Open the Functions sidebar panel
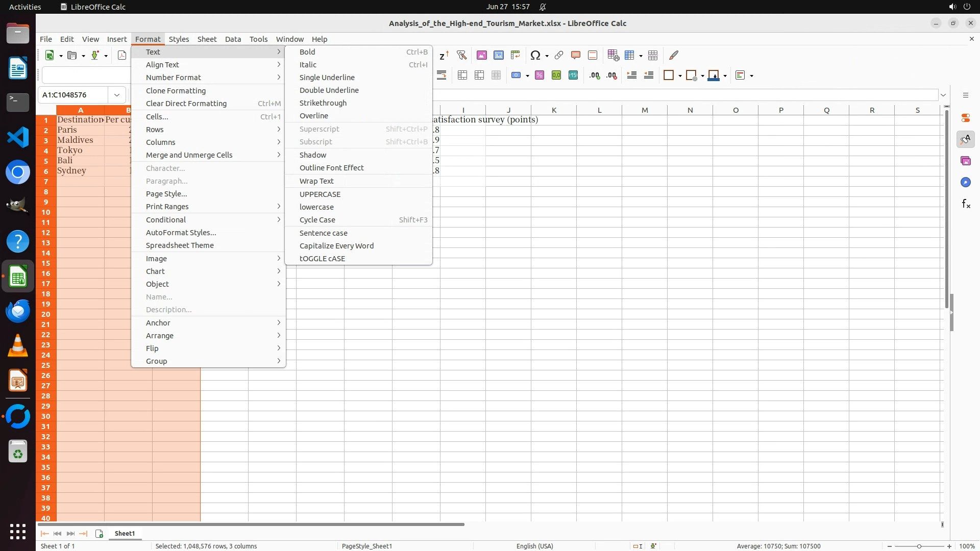980x551 pixels. coord(966,204)
